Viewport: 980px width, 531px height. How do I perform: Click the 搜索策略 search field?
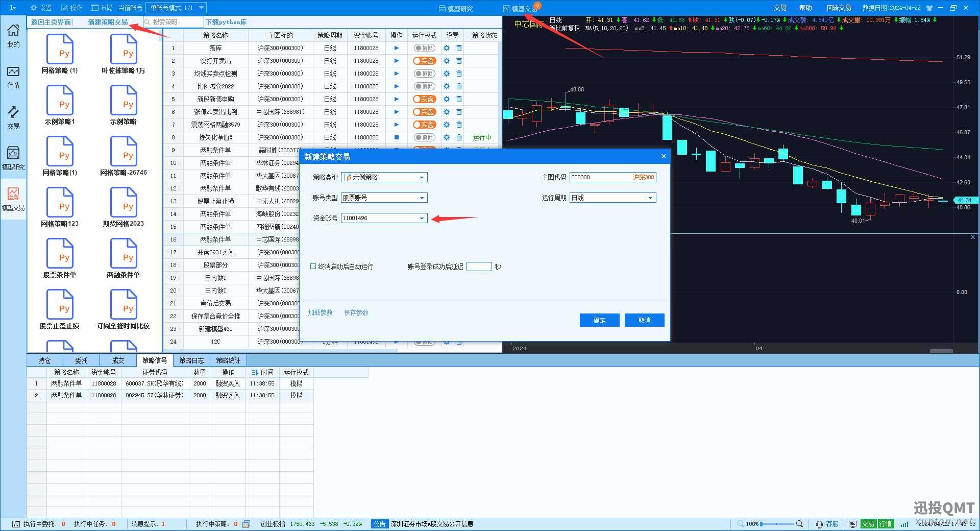(x=174, y=22)
